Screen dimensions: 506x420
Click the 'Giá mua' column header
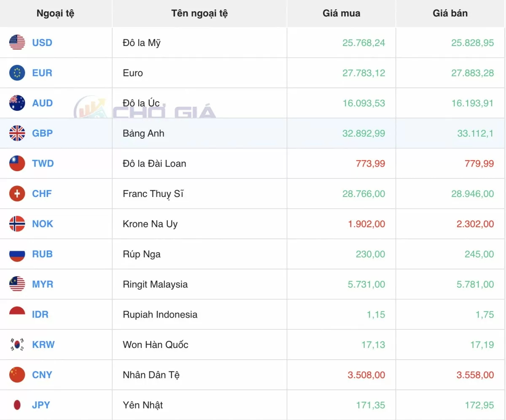(x=341, y=13)
